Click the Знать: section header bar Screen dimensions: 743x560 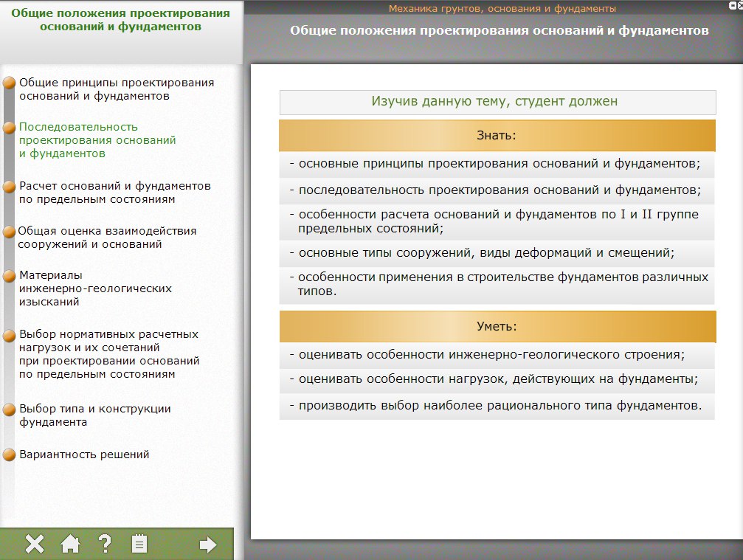(497, 136)
